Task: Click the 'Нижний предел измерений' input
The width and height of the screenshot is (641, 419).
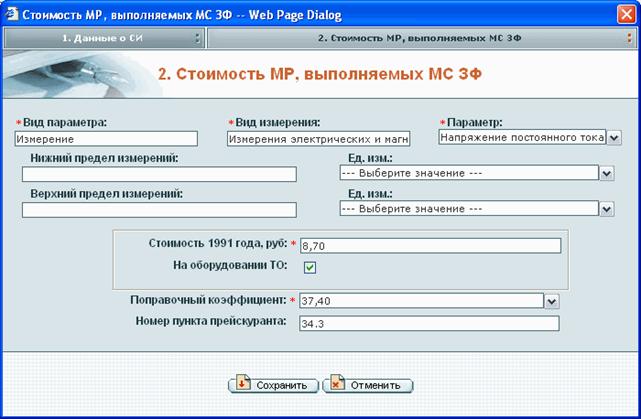Action: (x=159, y=174)
